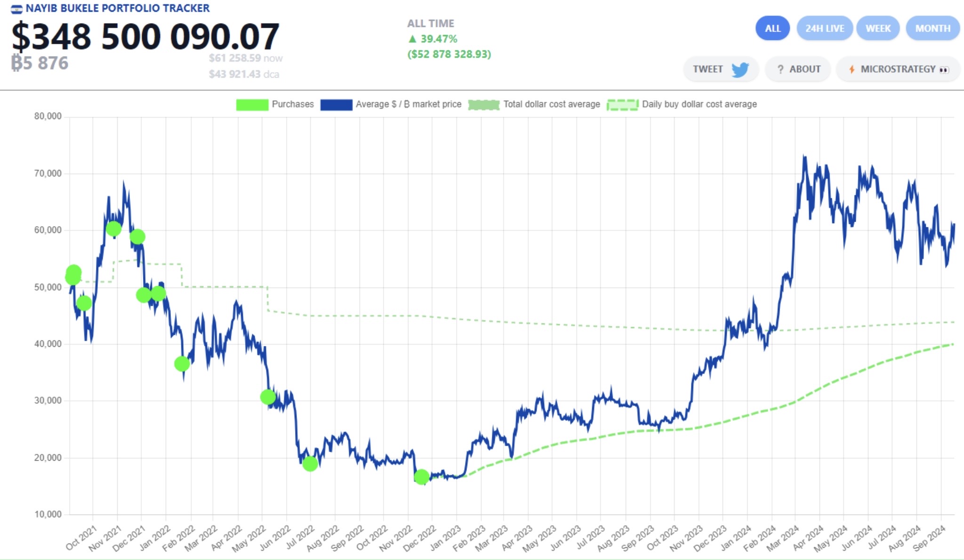Click Nayib Bukele Portfolio Tracker title
This screenshot has height=560, width=964.
[x=117, y=8]
